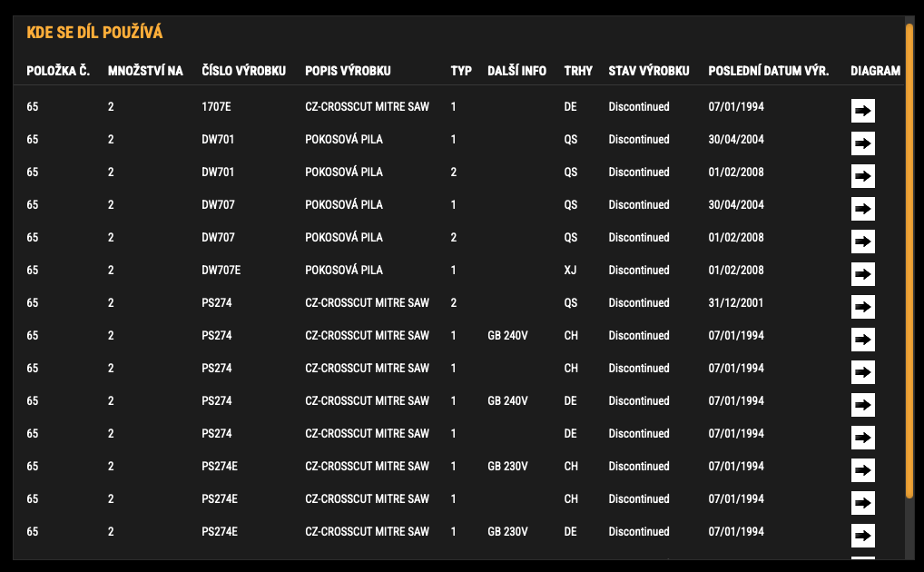Image resolution: width=924 pixels, height=572 pixels.
Task: Click the 'Stav výrobku' column header
Action: pos(648,71)
